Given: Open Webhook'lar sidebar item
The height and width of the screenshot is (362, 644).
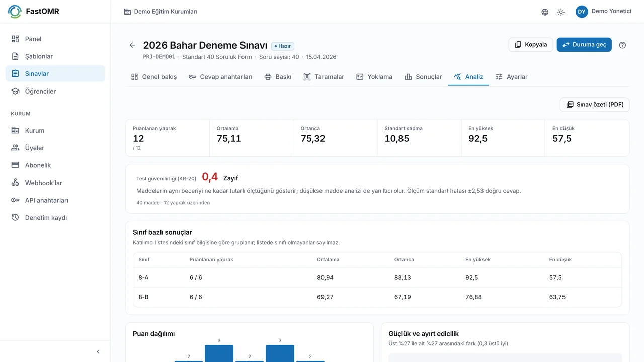Looking at the screenshot, I should 55,183.
